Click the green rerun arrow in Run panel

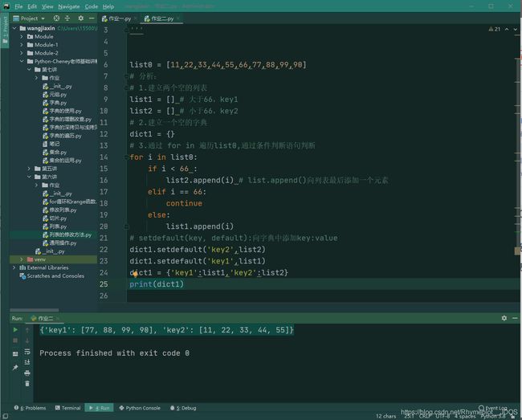(15, 330)
